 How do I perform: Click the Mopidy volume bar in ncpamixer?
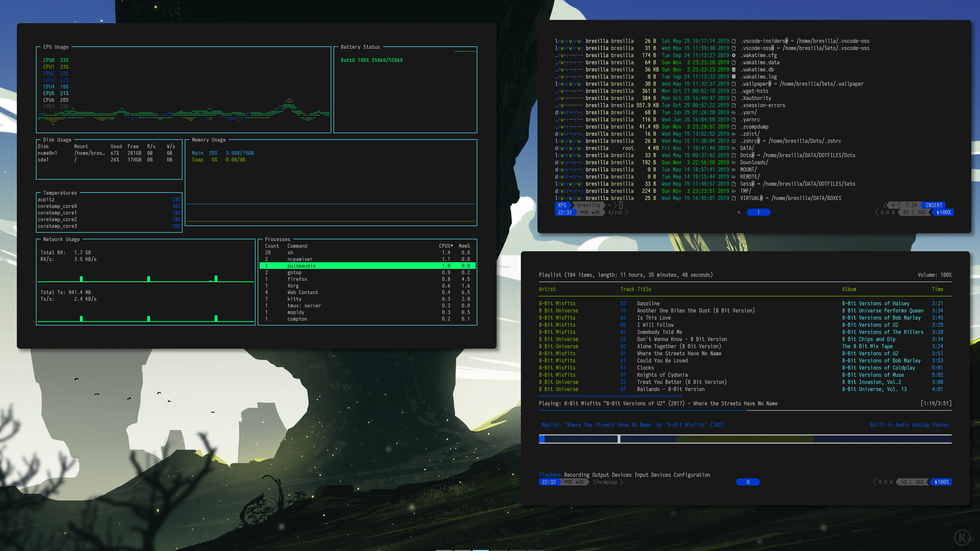point(745,439)
